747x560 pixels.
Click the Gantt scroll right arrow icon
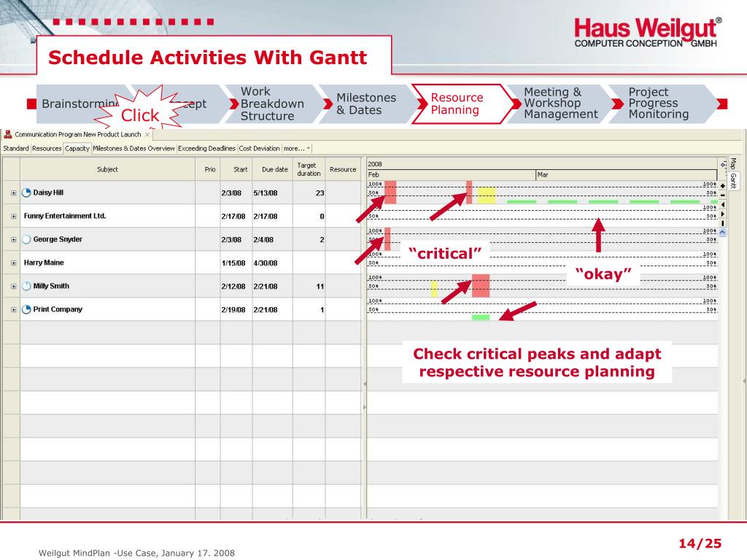[x=723, y=214]
